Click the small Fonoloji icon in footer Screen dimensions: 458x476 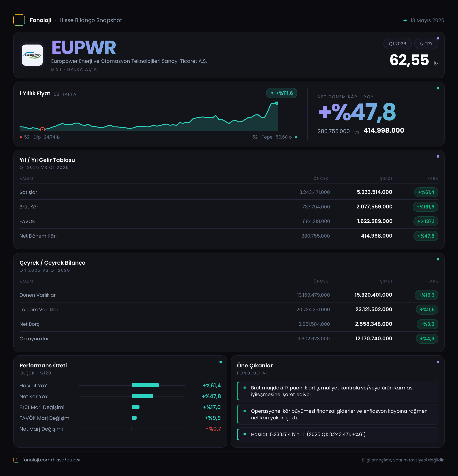tap(16, 460)
